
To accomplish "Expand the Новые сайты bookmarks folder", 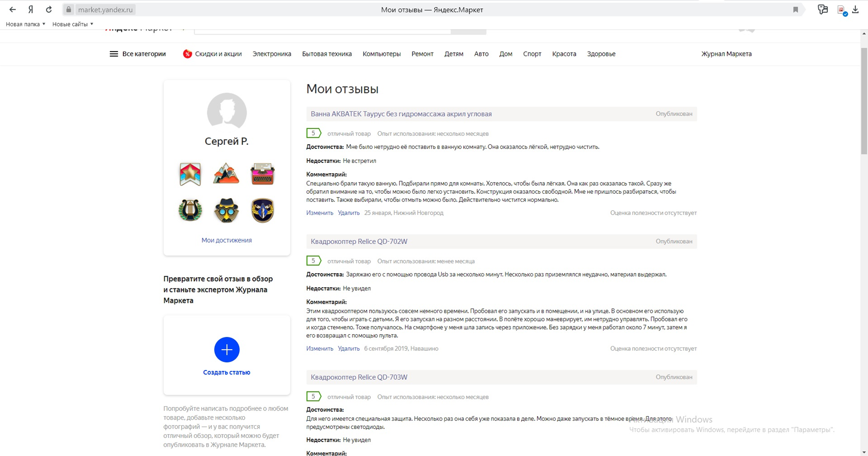I will pyautogui.click(x=73, y=24).
